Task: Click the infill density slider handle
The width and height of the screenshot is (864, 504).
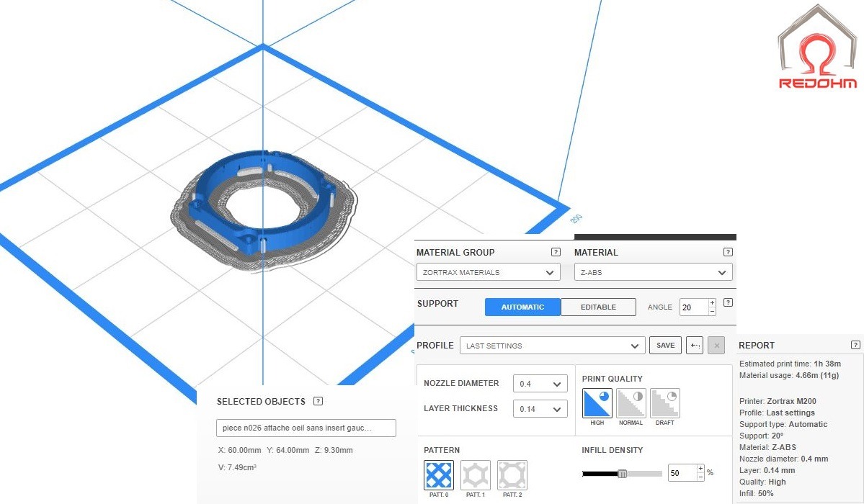Action: pyautogui.click(x=622, y=474)
